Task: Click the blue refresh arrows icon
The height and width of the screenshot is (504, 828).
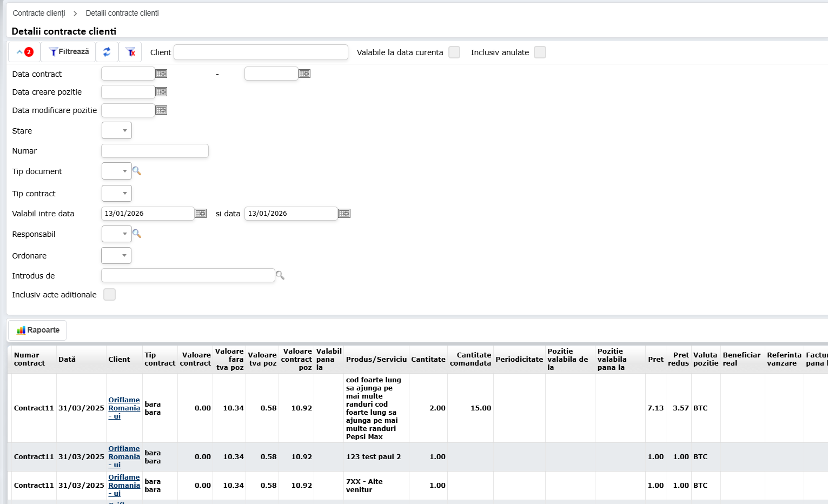Action: 107,52
